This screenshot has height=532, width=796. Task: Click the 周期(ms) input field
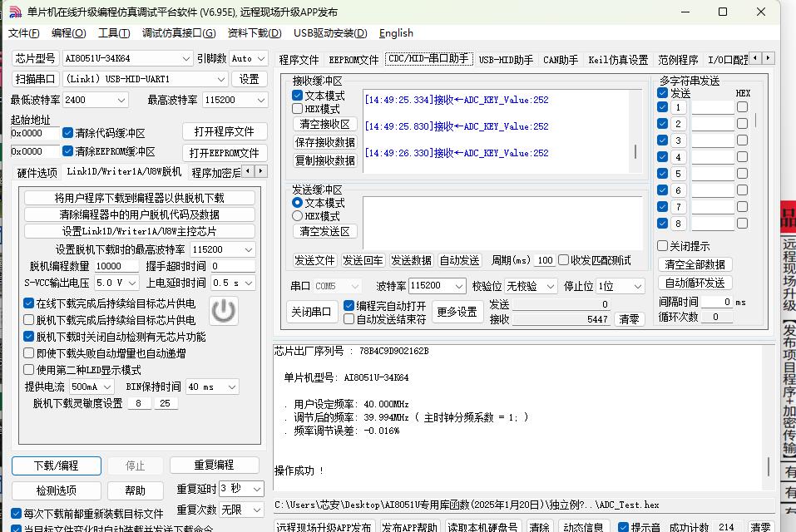(545, 260)
